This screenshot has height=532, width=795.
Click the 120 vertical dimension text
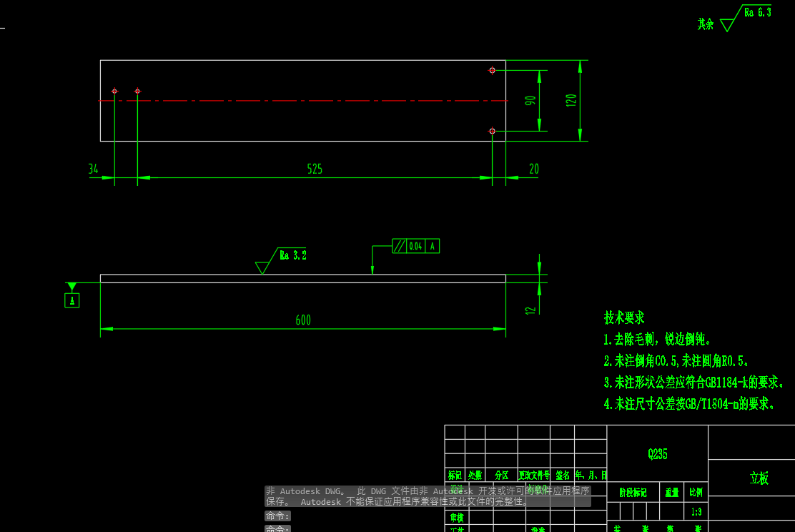571,100
